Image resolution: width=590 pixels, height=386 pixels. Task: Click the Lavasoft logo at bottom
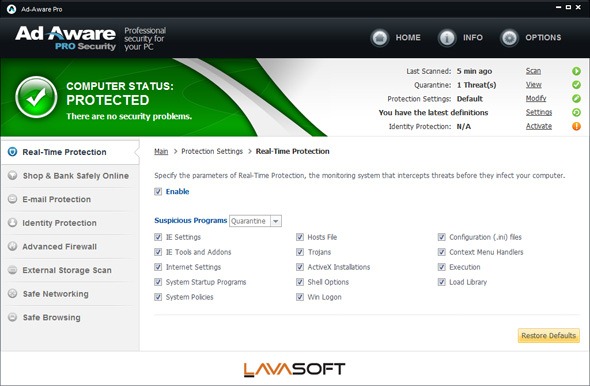pyautogui.click(x=294, y=369)
